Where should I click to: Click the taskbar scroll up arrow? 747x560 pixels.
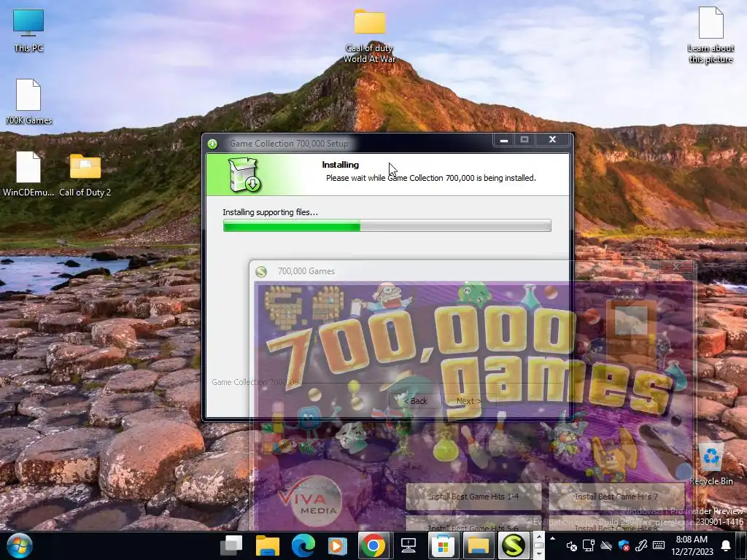[x=539, y=537]
